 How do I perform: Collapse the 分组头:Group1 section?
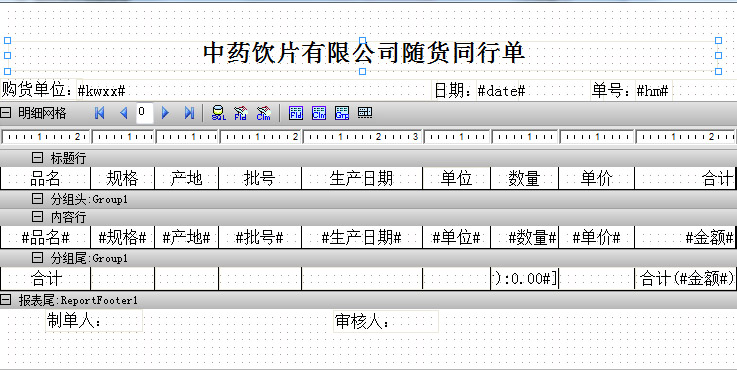(37, 199)
